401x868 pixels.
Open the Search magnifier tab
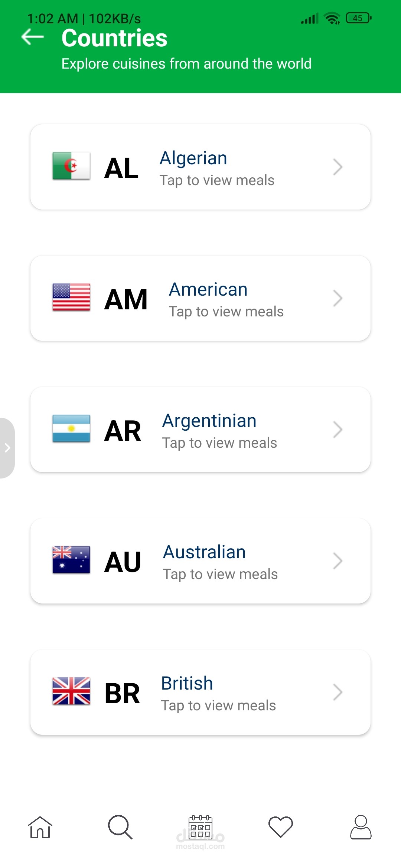(120, 827)
